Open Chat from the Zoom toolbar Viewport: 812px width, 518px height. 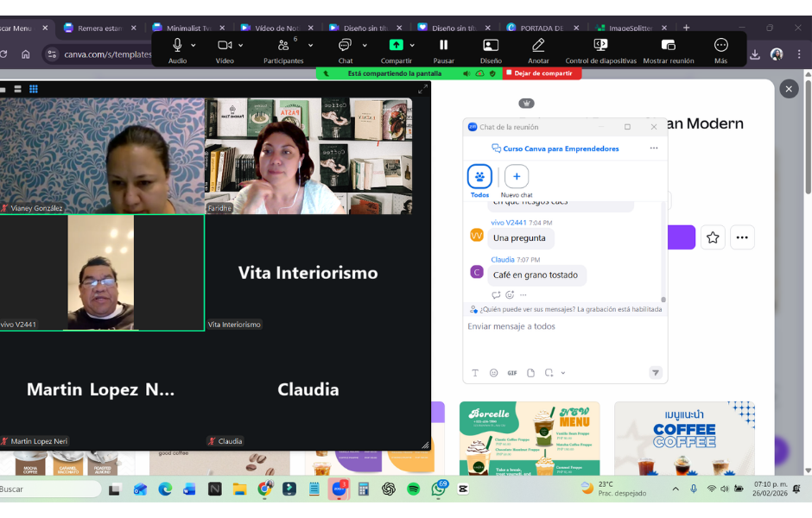click(x=345, y=46)
